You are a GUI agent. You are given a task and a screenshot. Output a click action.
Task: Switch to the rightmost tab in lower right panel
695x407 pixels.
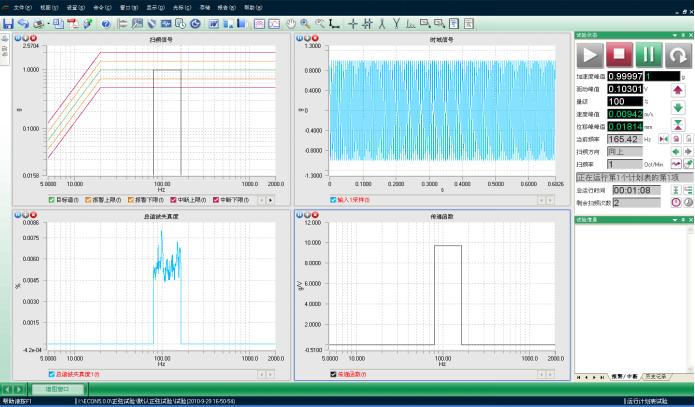click(656, 376)
